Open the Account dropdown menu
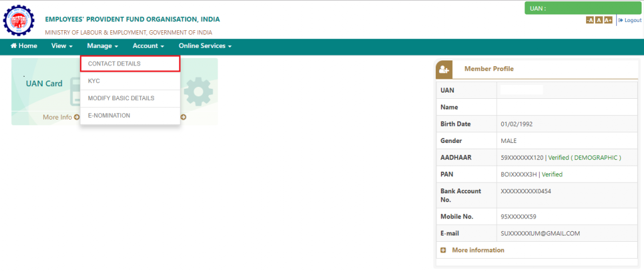The image size is (644, 272). pyautogui.click(x=148, y=46)
